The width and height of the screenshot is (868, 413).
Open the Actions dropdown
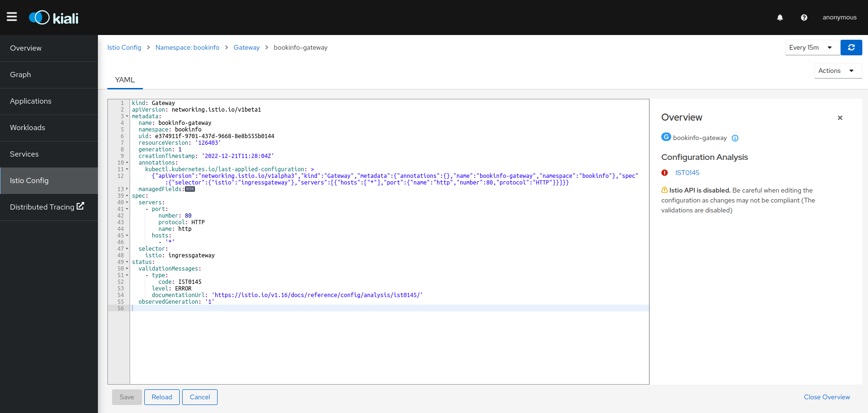pos(837,70)
